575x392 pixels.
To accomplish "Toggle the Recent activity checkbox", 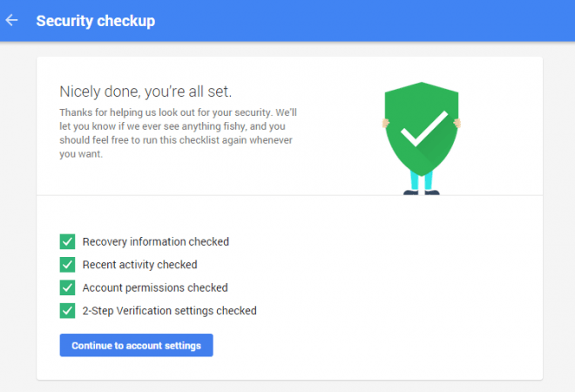I will (x=67, y=264).
